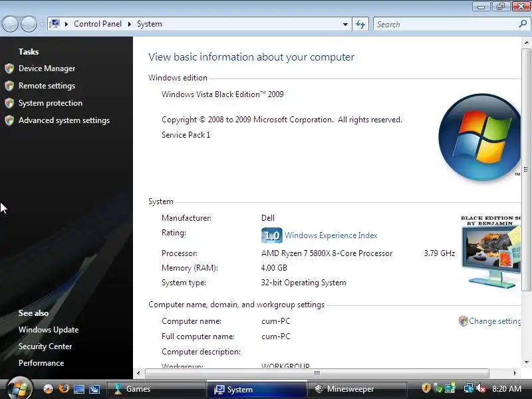Click shield icon beside Advanced system settings

(9, 120)
